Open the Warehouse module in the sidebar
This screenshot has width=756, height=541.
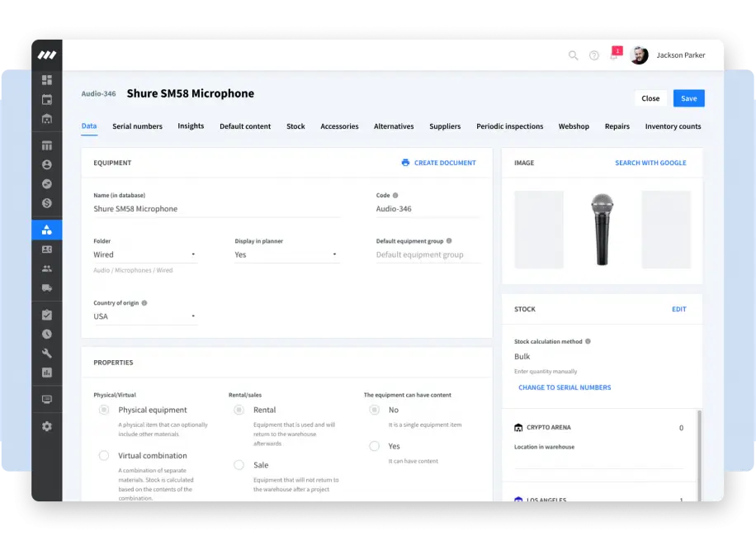point(47,118)
